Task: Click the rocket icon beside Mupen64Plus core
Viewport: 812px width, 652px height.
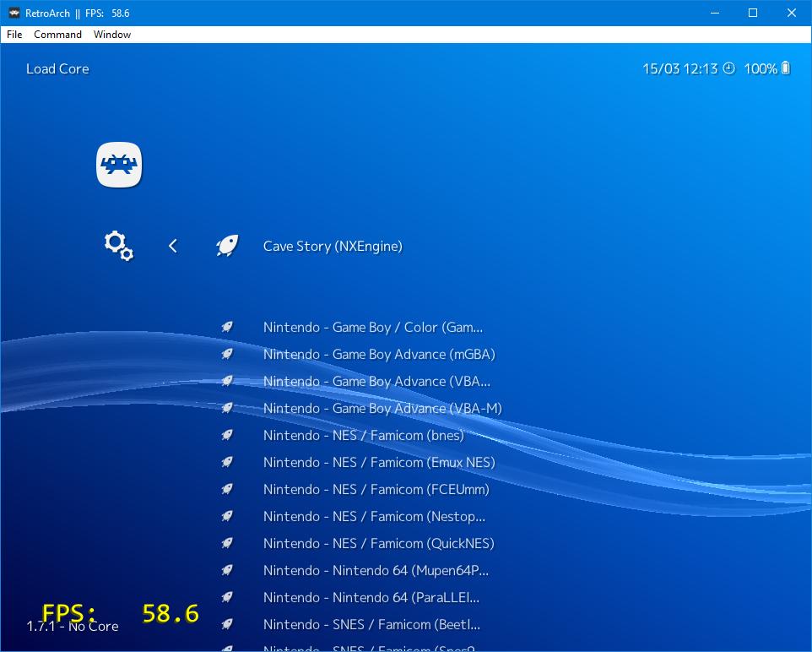Action: [x=226, y=570]
